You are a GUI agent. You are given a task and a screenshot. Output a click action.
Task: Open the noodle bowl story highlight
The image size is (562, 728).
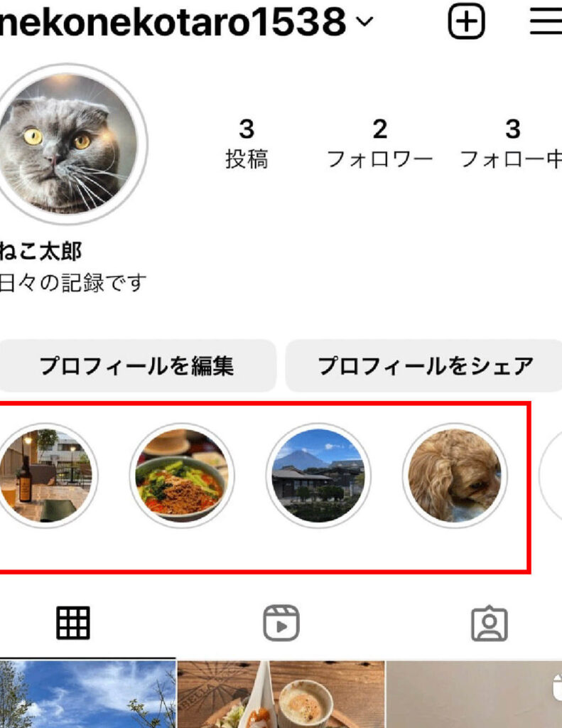pos(181,476)
